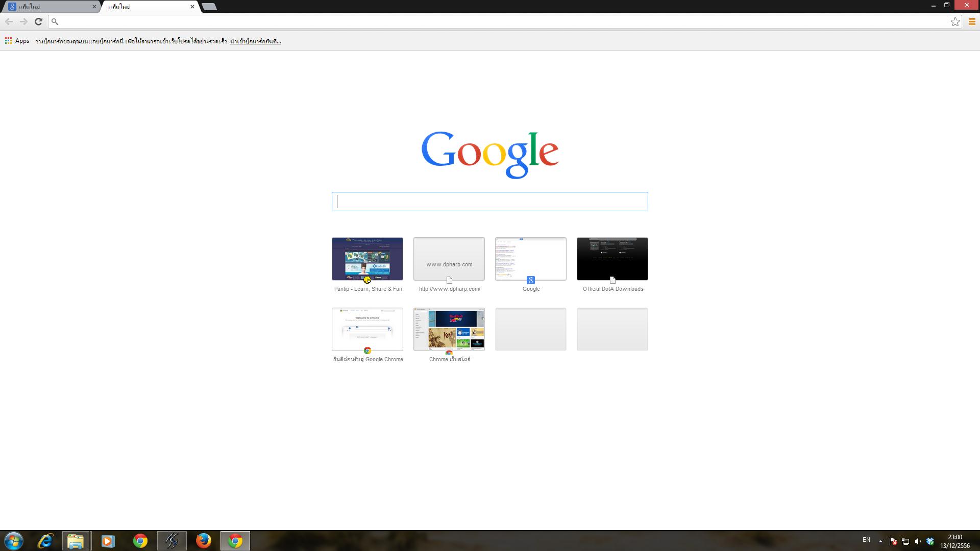
Task: Click the Google favicon under thumbnail
Action: 531,280
